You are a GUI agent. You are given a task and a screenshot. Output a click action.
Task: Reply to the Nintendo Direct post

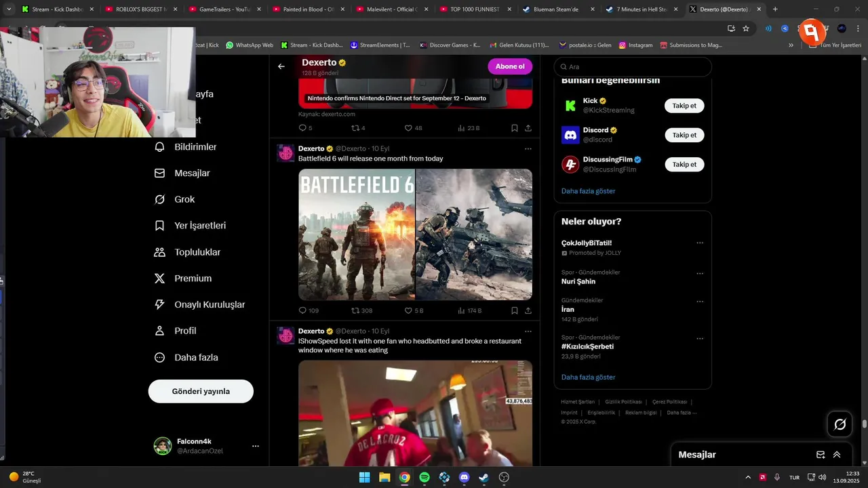tap(303, 128)
